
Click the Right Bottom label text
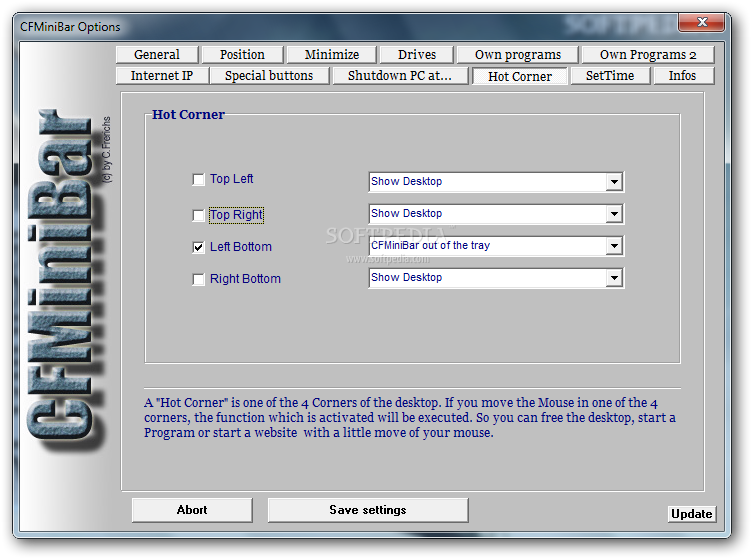245,279
